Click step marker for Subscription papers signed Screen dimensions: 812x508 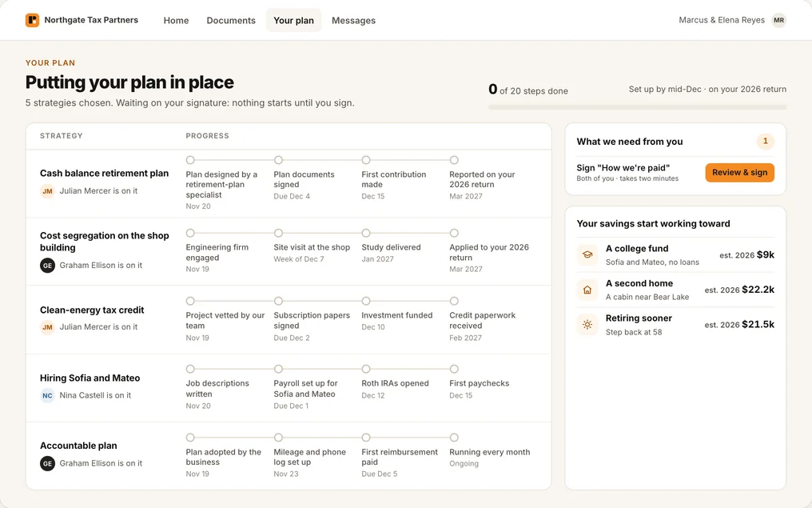click(x=278, y=301)
